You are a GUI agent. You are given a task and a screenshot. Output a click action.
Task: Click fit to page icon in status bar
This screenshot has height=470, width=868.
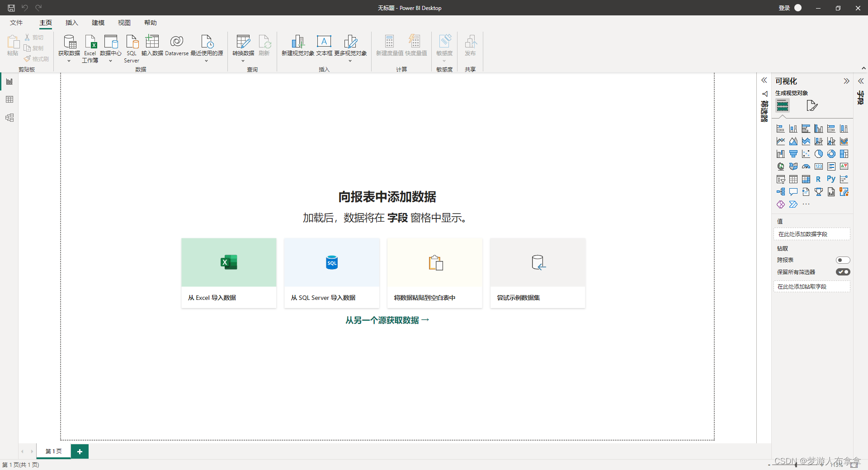tap(854, 465)
